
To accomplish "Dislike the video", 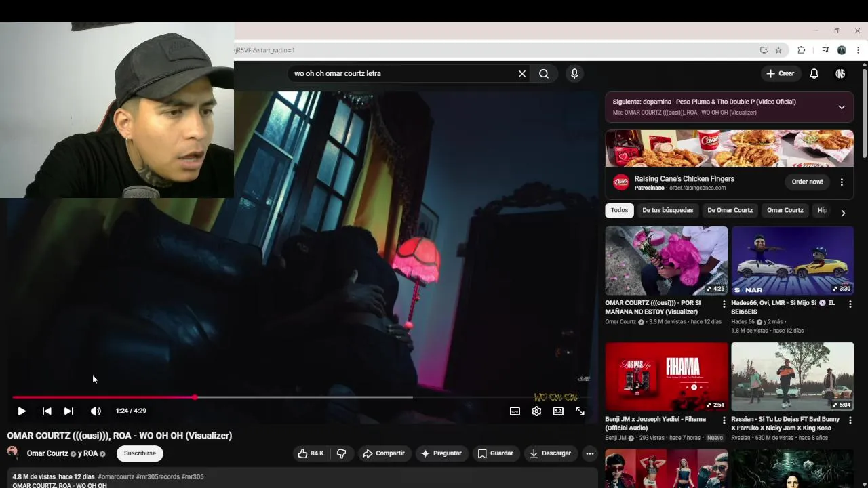I will tap(341, 453).
